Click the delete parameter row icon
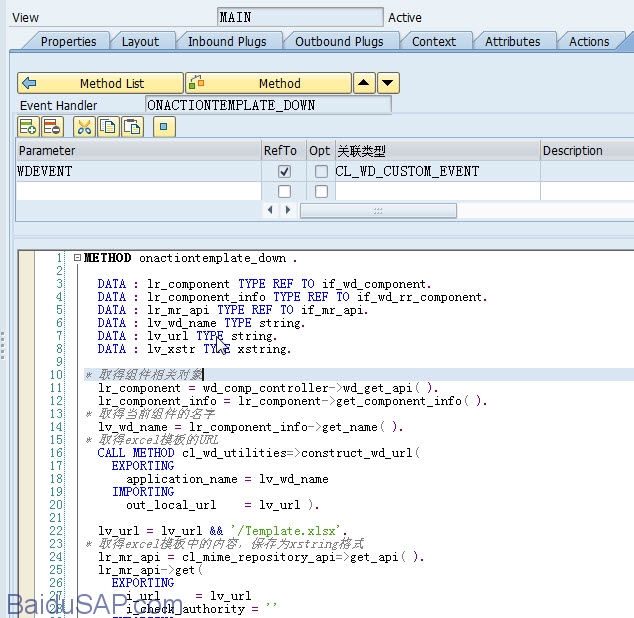The width and height of the screenshot is (634, 618). (x=52, y=127)
